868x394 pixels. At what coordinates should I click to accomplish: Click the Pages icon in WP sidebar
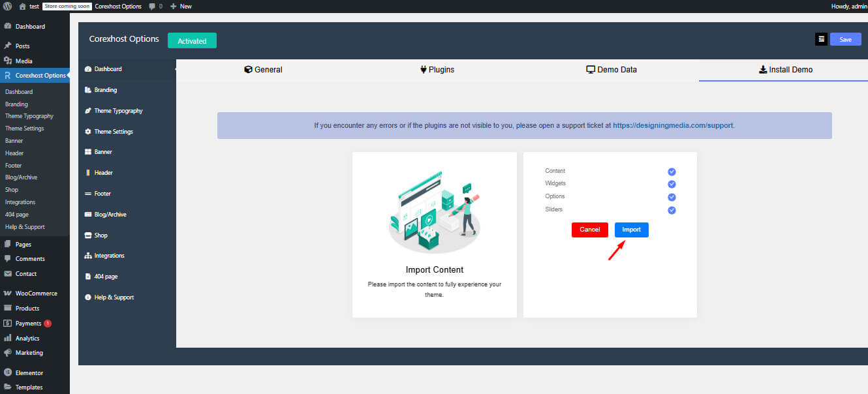click(8, 244)
